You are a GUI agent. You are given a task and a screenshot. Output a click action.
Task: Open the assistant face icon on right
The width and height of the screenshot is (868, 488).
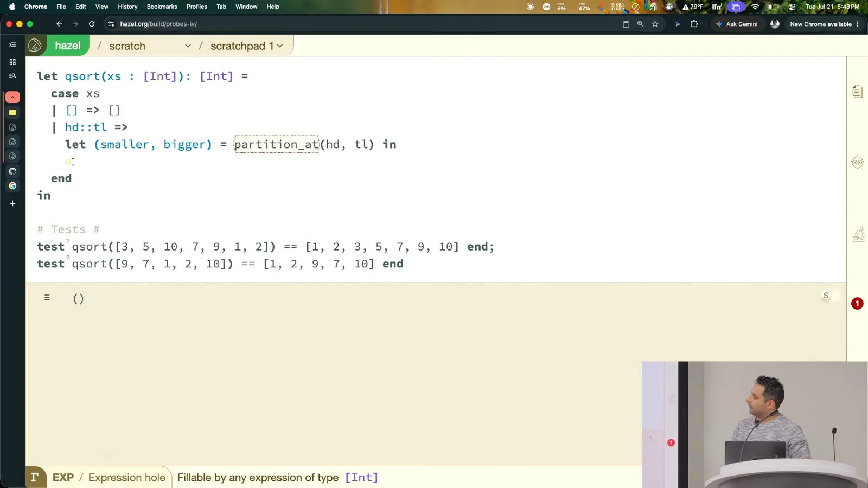857,162
